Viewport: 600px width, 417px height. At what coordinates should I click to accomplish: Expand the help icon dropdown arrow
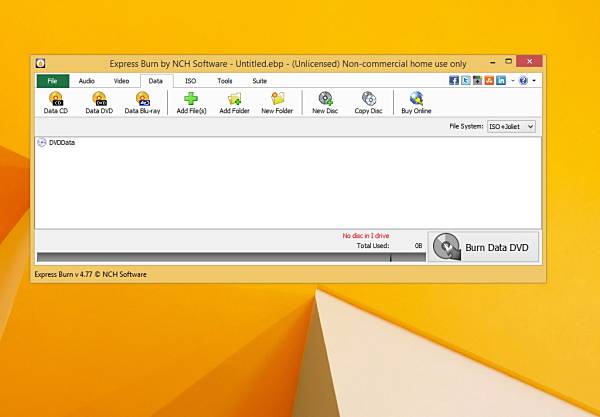(x=534, y=81)
